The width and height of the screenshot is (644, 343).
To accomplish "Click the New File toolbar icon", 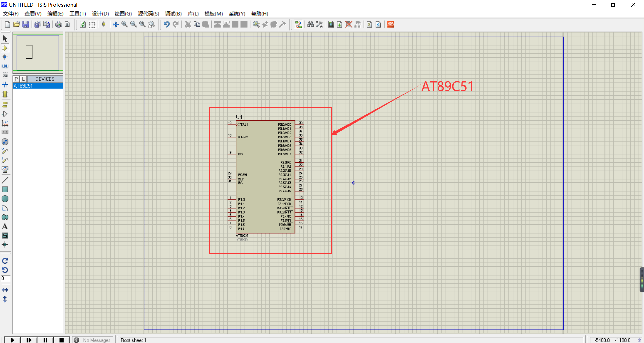I will click(x=7, y=24).
